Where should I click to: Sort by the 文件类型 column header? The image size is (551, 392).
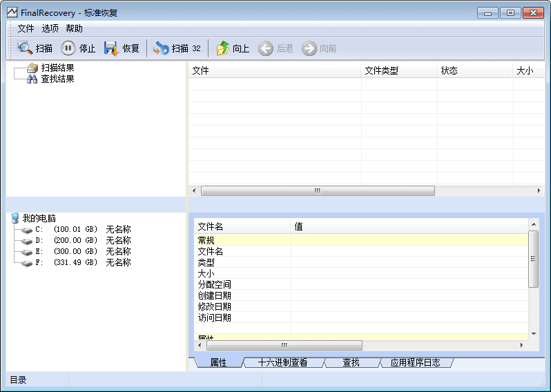click(399, 70)
